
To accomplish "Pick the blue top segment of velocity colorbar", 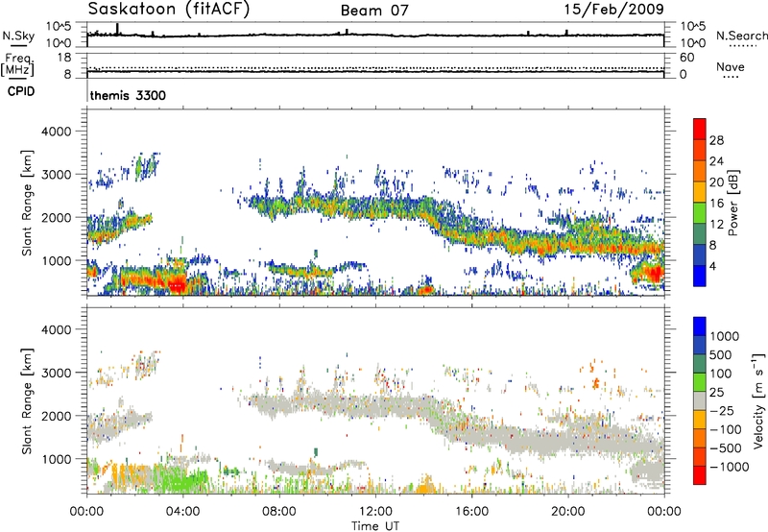I will click(700, 326).
